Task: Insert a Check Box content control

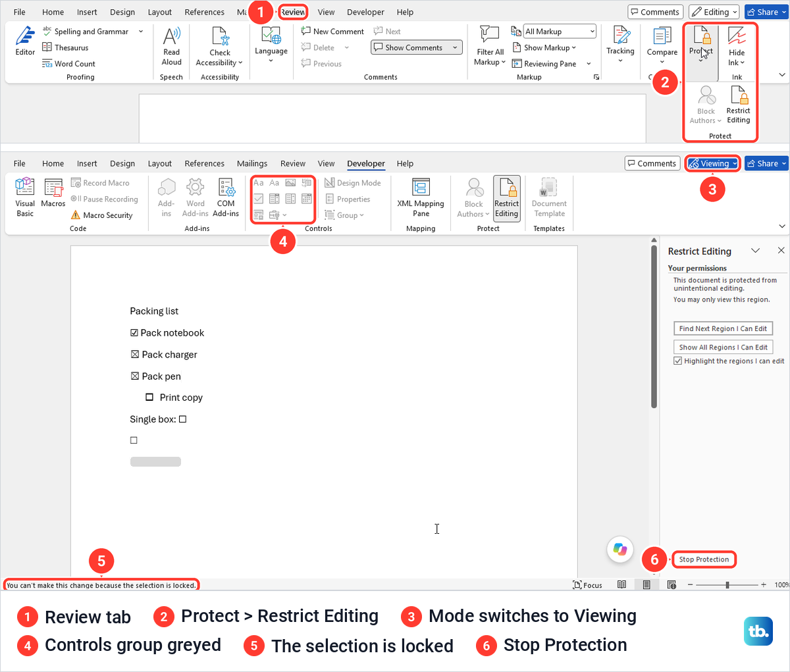Action: (x=259, y=199)
